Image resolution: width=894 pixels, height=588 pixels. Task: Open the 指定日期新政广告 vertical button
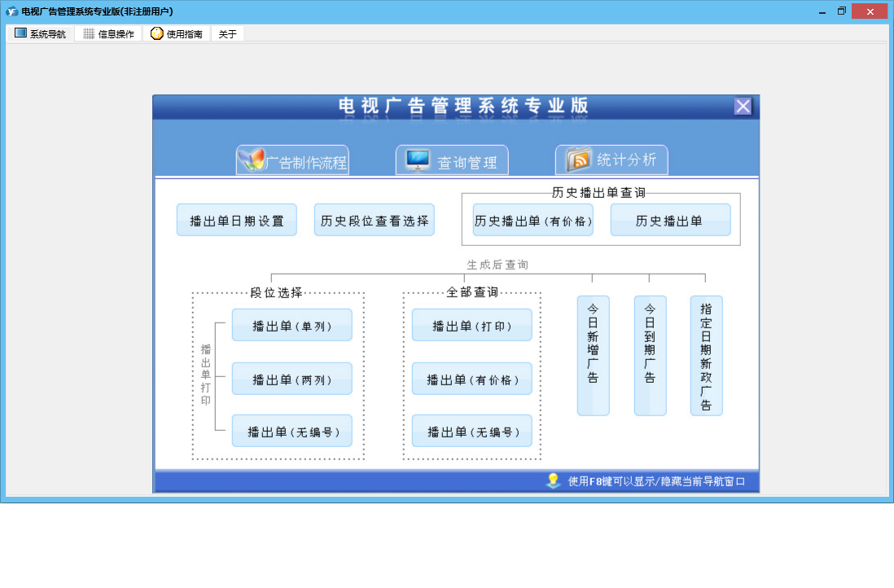coord(707,356)
